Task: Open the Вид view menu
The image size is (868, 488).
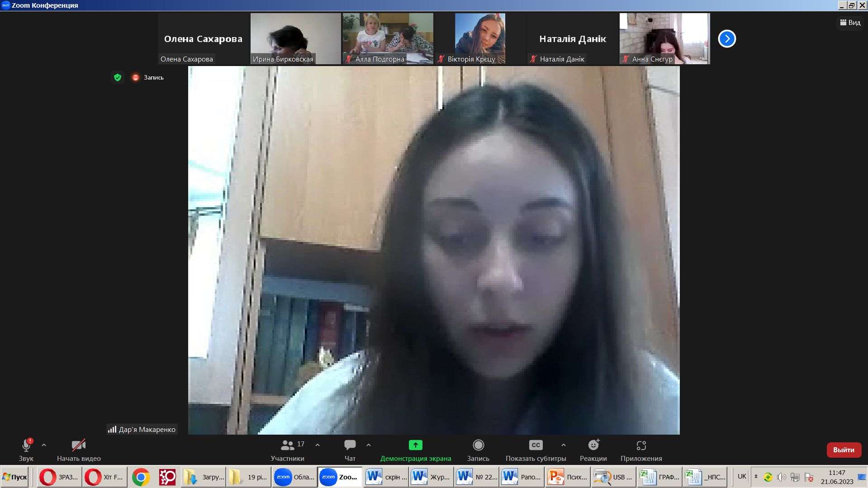Action: (x=850, y=23)
